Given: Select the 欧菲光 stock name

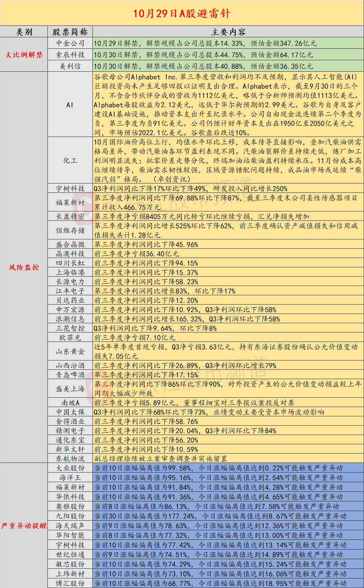Looking at the screenshot, I should point(70,337).
